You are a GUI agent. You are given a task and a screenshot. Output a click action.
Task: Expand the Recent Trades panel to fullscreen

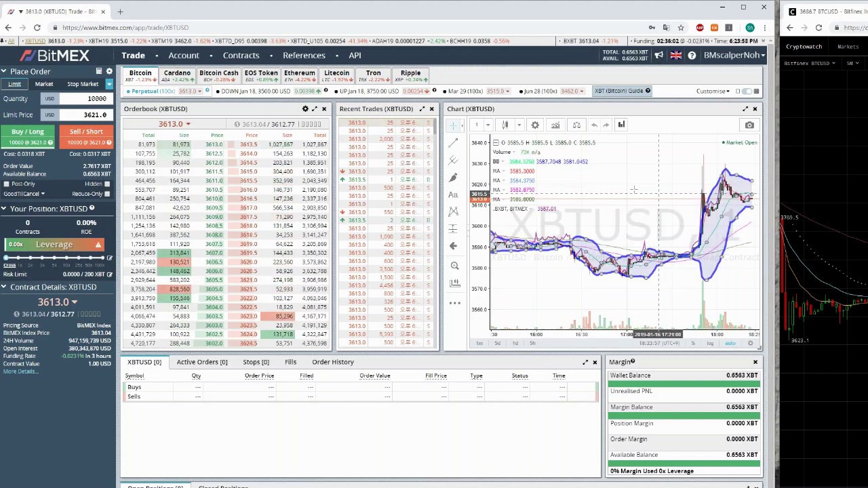tap(422, 108)
